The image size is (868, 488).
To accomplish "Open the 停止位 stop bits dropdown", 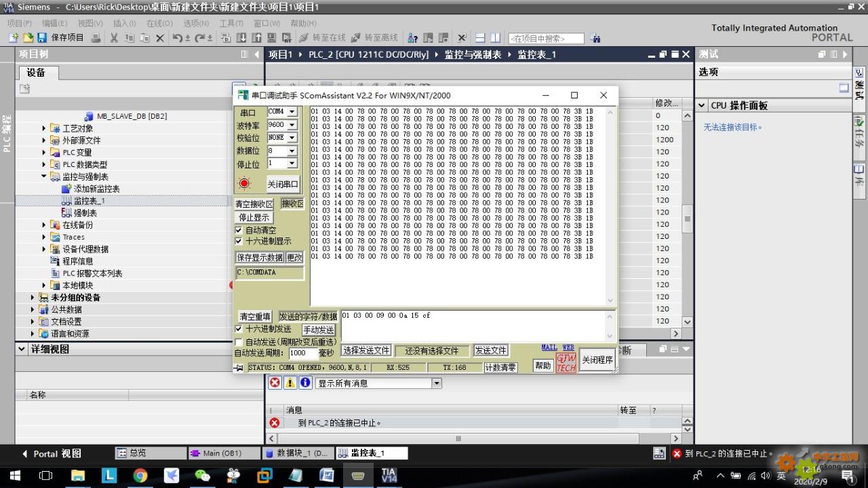I will [x=292, y=164].
